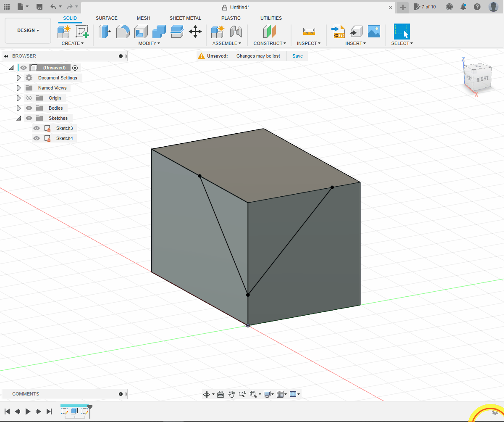The image size is (504, 422).
Task: Collapse the Sketches folder
Action: [18, 118]
